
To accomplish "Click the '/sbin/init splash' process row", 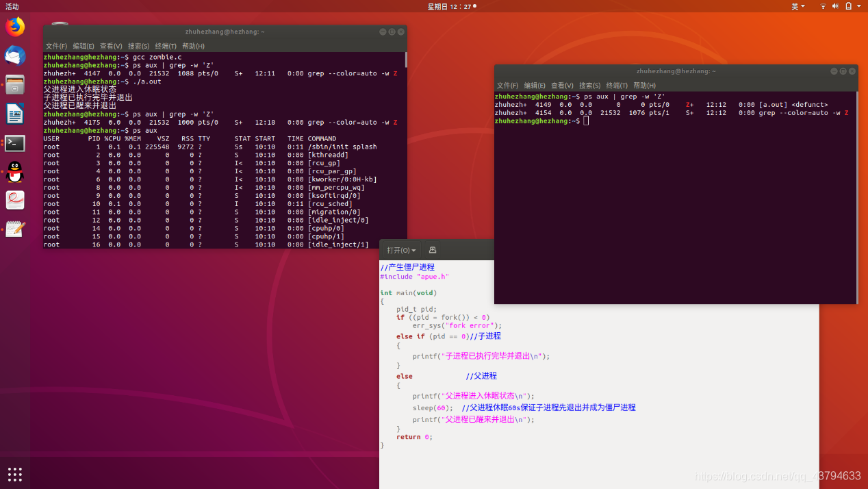I will tap(210, 147).
